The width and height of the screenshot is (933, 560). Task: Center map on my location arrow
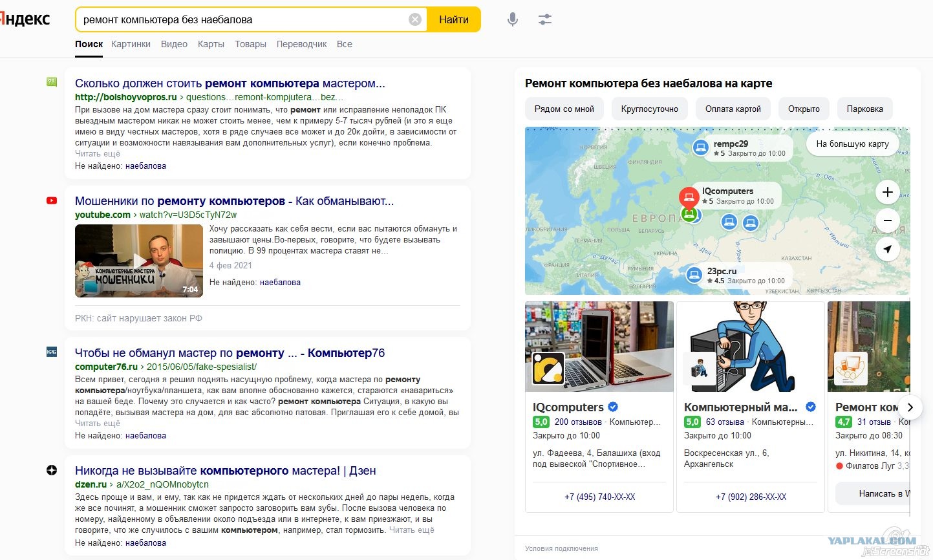pos(888,249)
